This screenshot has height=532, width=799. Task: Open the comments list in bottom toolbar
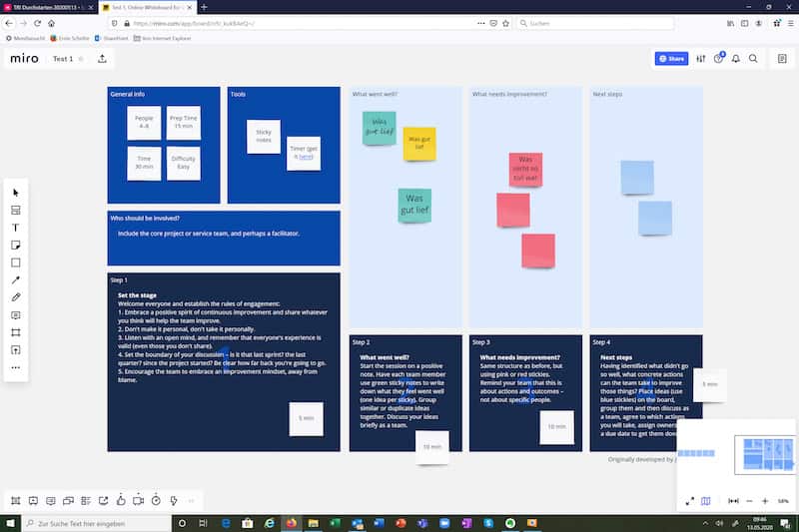click(51, 501)
